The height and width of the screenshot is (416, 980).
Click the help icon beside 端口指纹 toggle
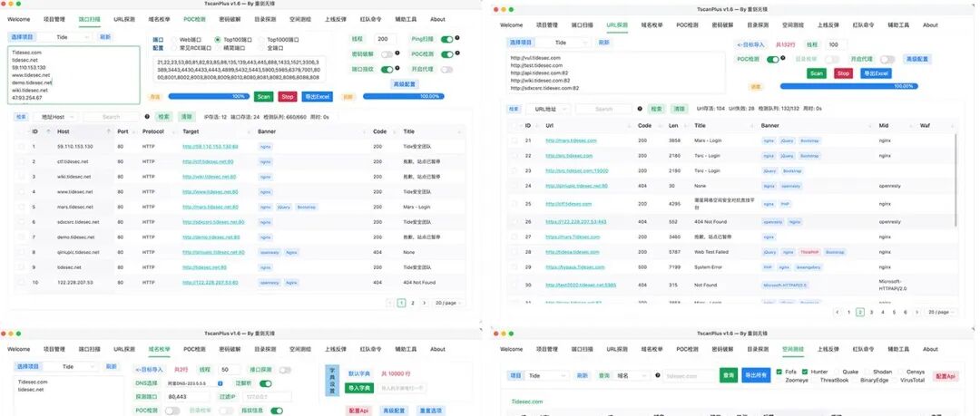click(397, 67)
